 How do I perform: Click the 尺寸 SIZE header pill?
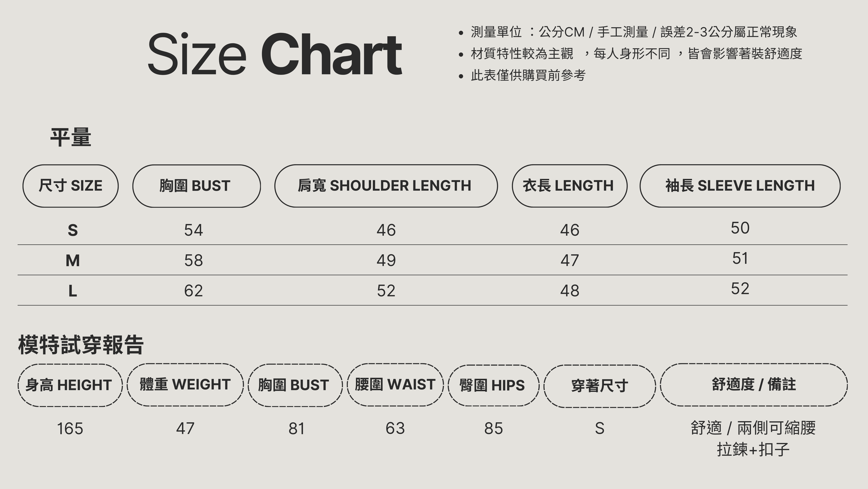tap(70, 186)
